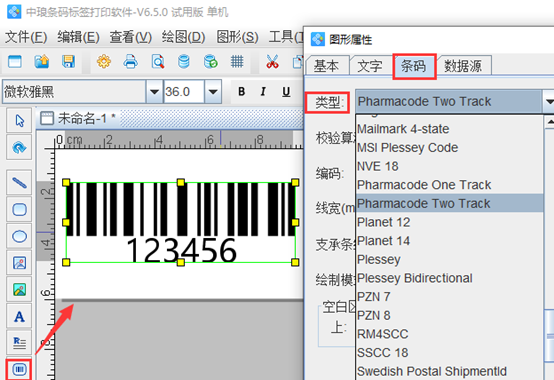
Task: Click the print icon in toolbar
Action: 130,62
